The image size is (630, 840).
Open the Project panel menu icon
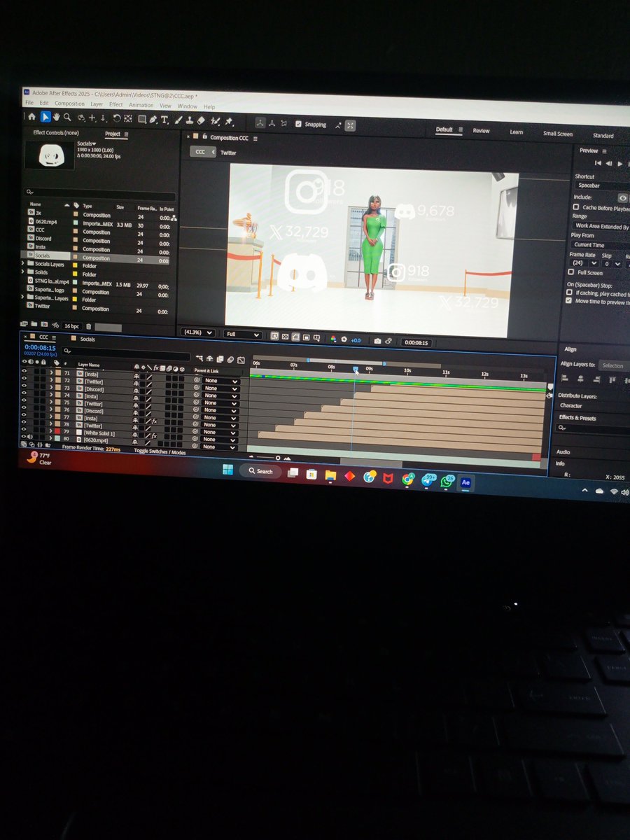click(x=126, y=133)
